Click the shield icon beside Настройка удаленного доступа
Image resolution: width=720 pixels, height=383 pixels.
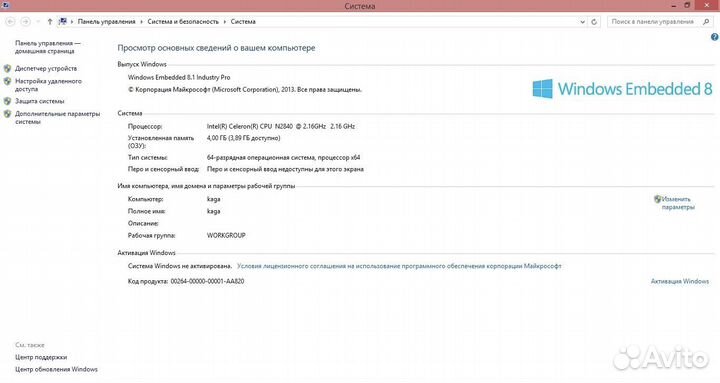coord(7,81)
